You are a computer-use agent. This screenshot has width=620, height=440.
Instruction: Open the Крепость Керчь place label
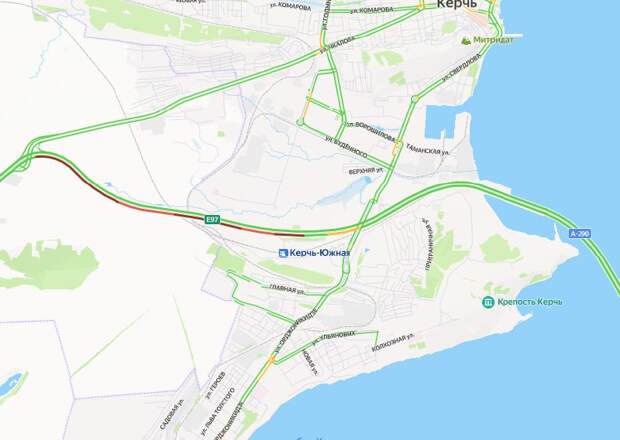point(530,302)
